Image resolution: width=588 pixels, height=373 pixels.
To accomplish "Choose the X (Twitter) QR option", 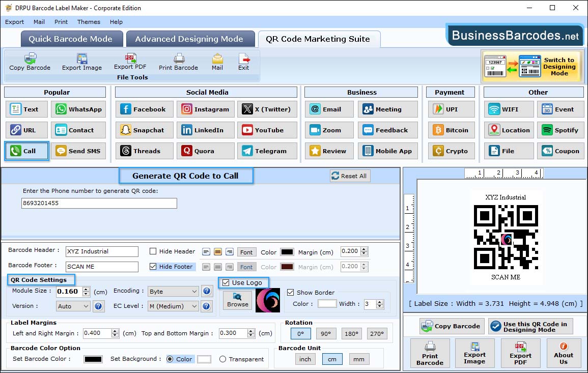I will pos(267,109).
